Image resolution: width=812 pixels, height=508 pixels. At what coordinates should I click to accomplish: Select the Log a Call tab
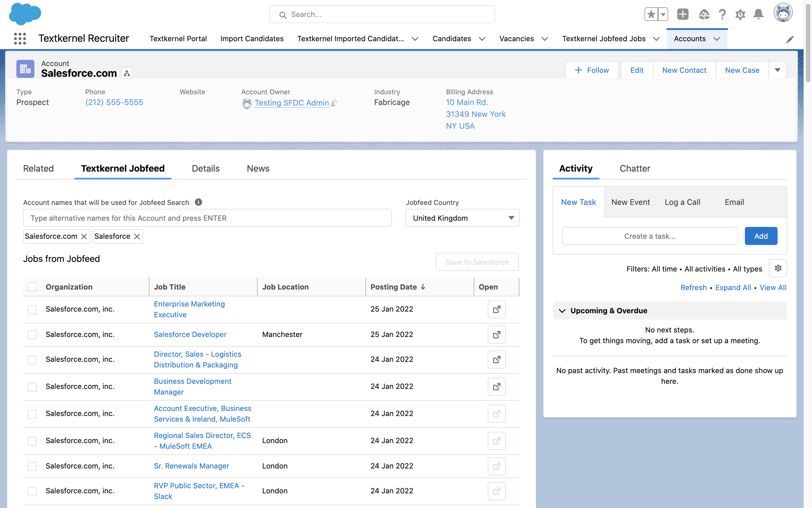683,202
